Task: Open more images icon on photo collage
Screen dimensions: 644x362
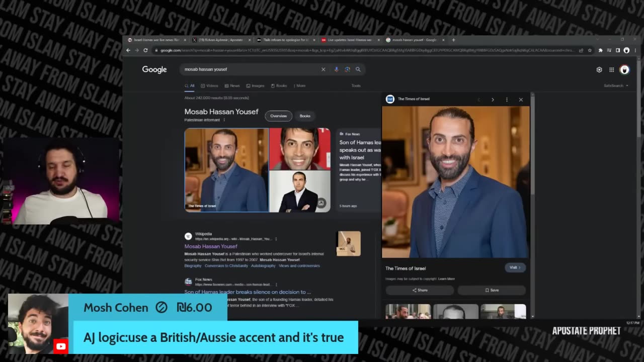Action: 321,203
